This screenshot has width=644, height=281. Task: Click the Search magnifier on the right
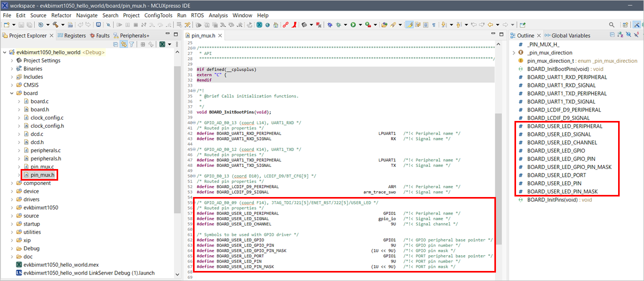[612, 24]
